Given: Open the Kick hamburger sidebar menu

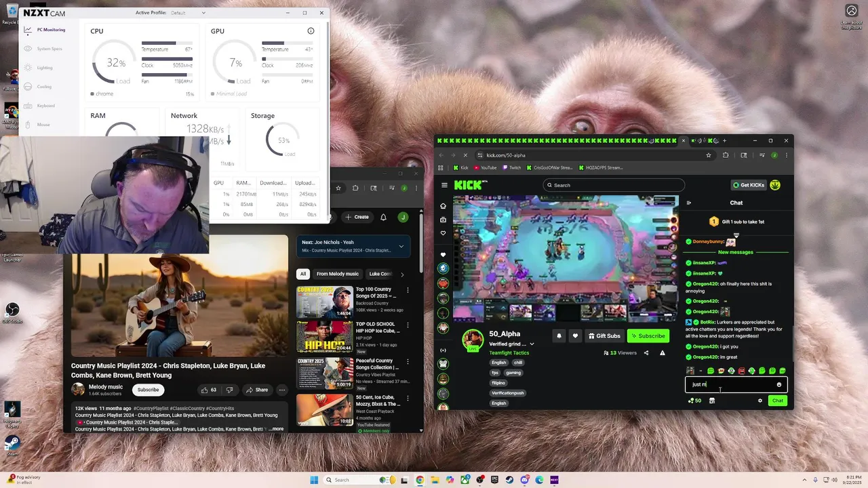Looking at the screenshot, I should [x=444, y=185].
